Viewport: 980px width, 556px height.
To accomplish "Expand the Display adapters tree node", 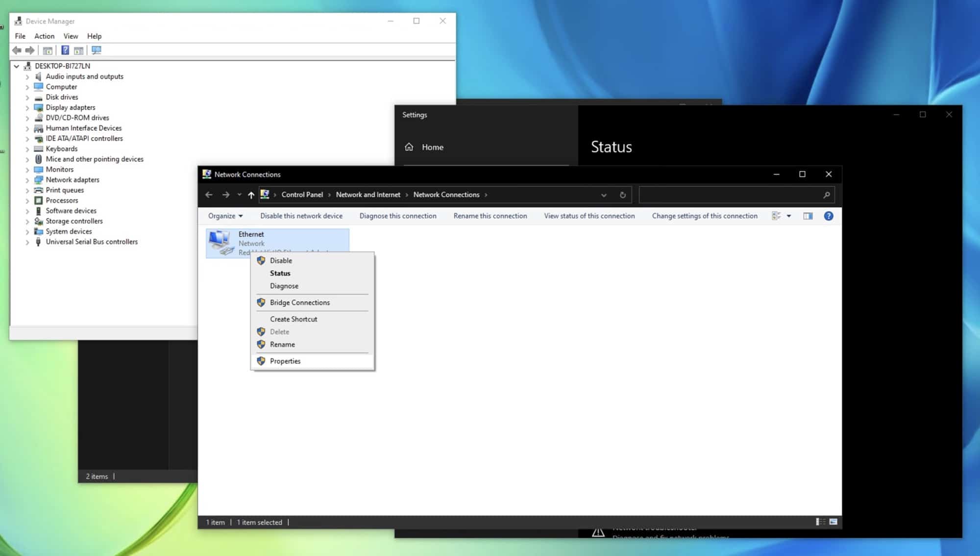I will pos(27,108).
